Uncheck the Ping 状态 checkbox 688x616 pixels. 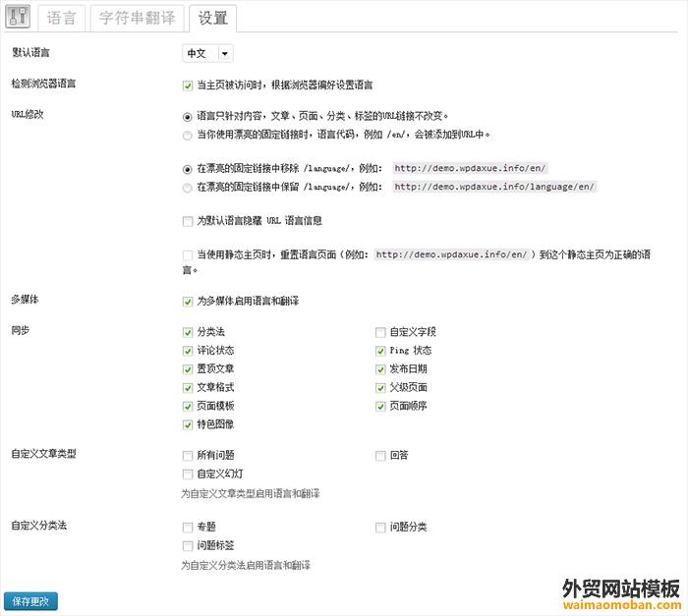(x=380, y=351)
